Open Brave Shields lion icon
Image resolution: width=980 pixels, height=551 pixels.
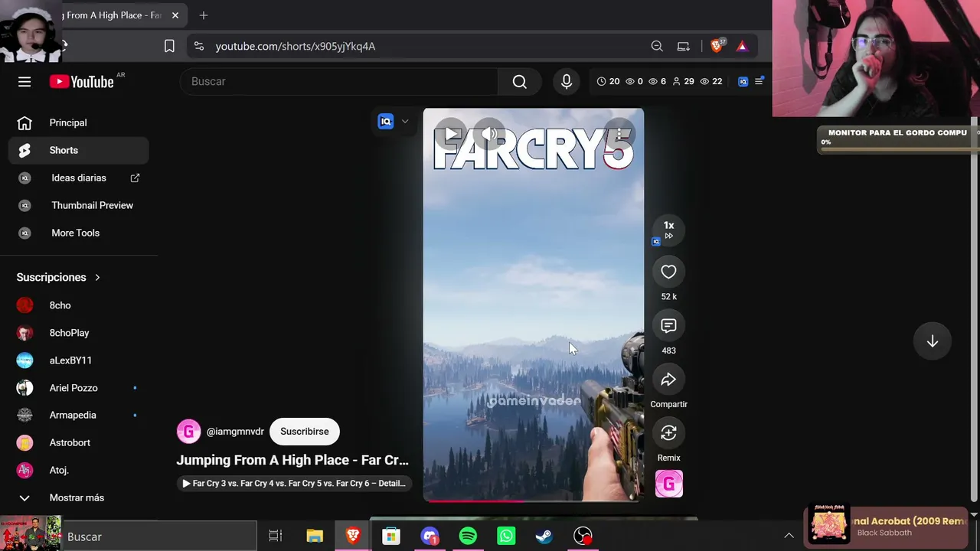[x=717, y=46]
